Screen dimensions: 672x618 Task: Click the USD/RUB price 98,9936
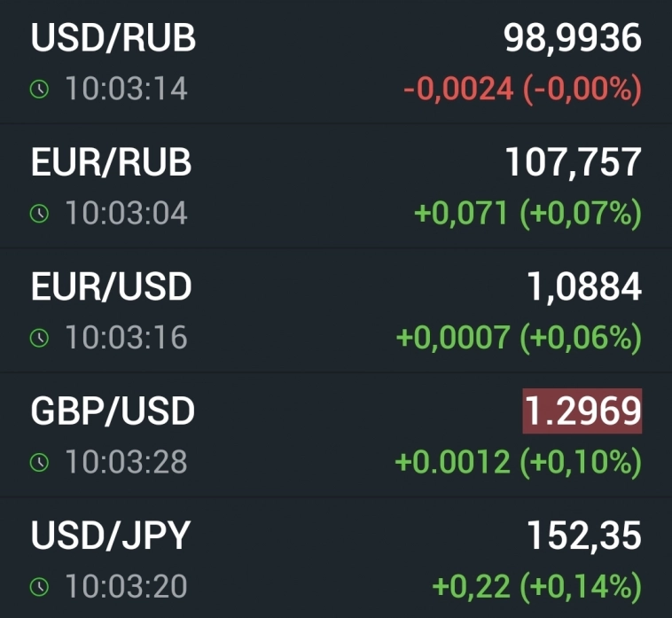[572, 38]
